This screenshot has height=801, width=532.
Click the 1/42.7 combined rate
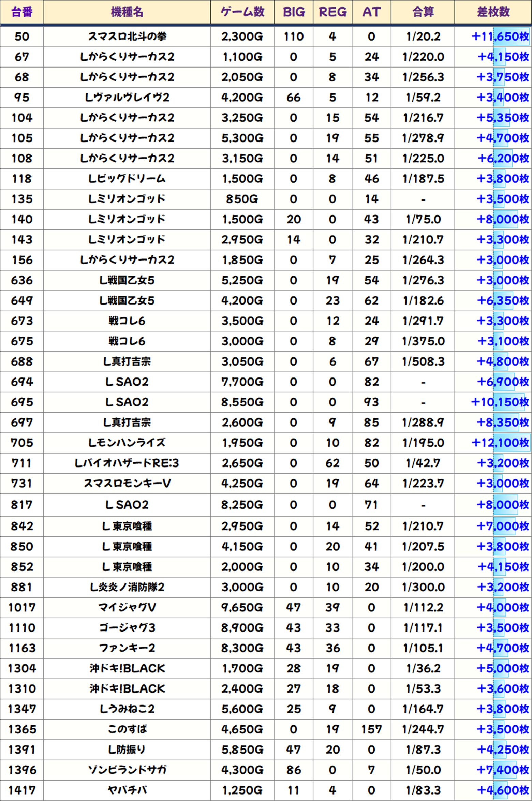click(x=423, y=463)
